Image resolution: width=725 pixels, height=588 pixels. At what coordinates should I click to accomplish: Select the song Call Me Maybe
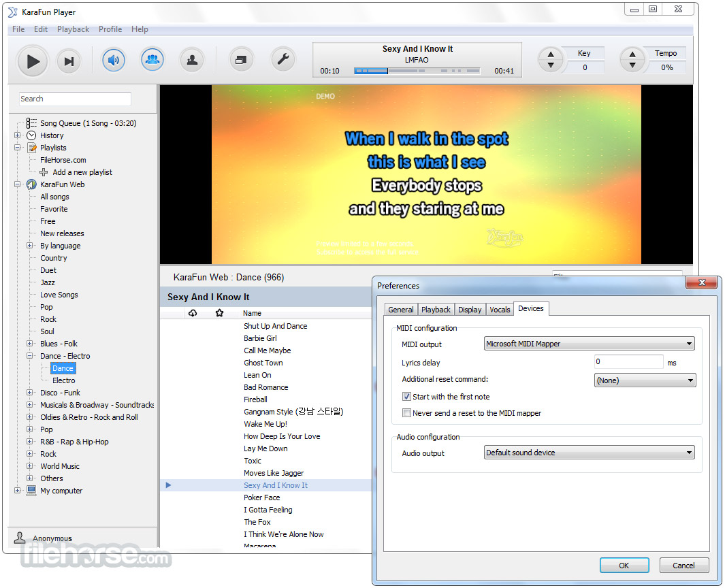point(268,350)
